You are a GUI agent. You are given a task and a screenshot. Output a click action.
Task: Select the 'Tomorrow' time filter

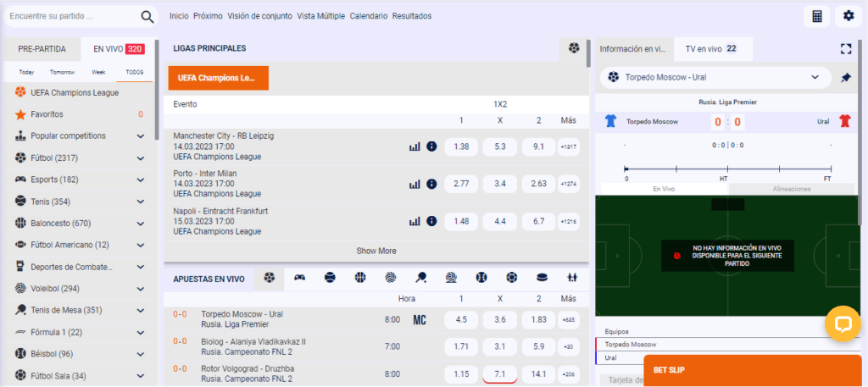tap(62, 72)
